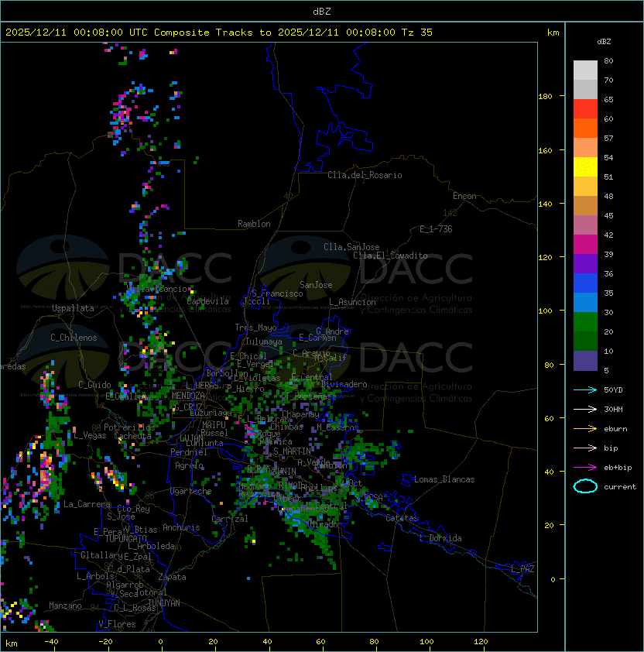Click the 180 km vertical axis label
The width and height of the screenshot is (644, 652).
point(545,97)
